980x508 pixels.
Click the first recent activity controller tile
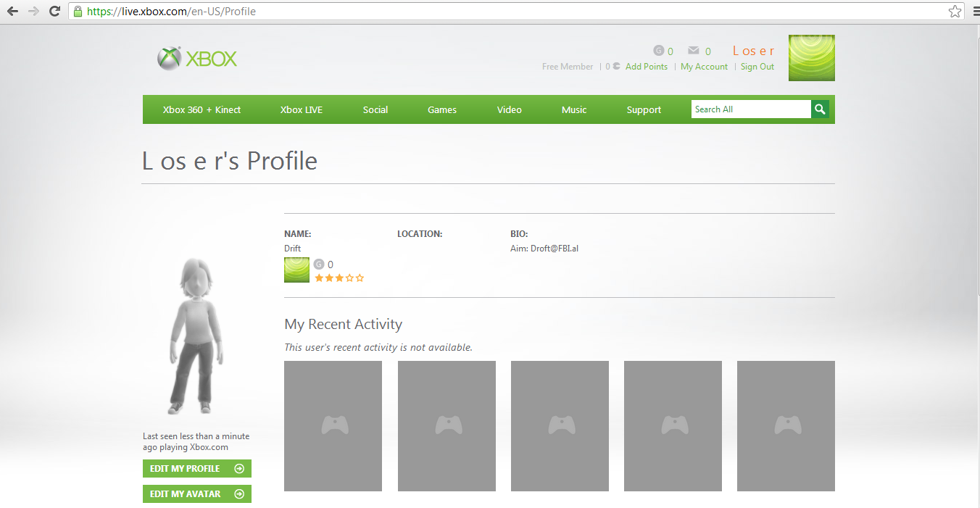tap(333, 426)
